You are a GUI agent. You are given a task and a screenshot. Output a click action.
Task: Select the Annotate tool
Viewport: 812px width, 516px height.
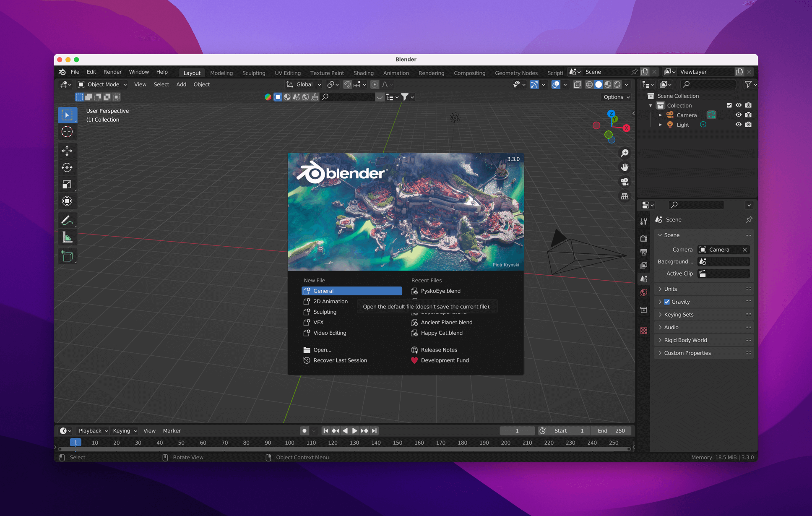point(67,220)
